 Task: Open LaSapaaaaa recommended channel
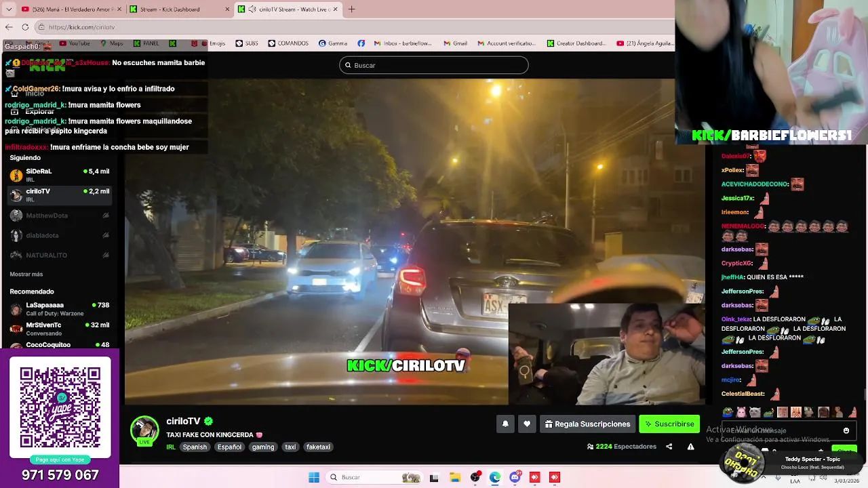click(x=60, y=309)
